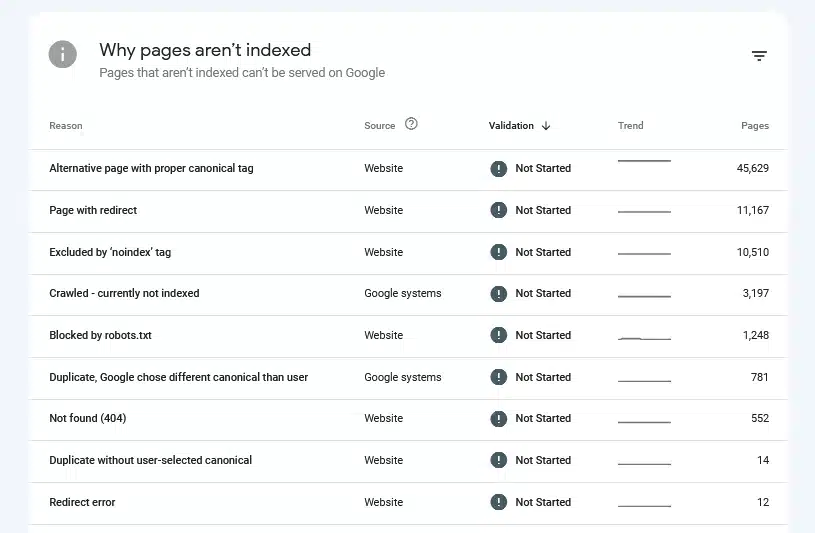Viewport: 815px width, 533px height.
Task: Click the Trend column header
Action: 630,126
